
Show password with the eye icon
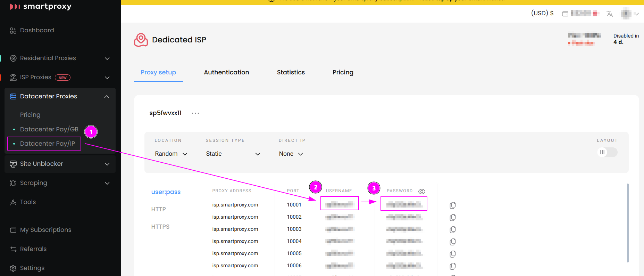tap(422, 192)
